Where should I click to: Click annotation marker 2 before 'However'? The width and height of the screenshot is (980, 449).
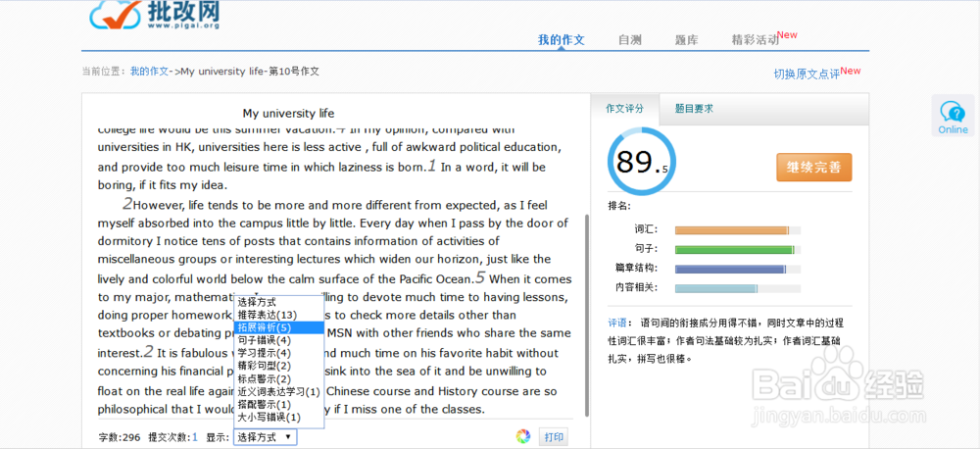point(127,205)
